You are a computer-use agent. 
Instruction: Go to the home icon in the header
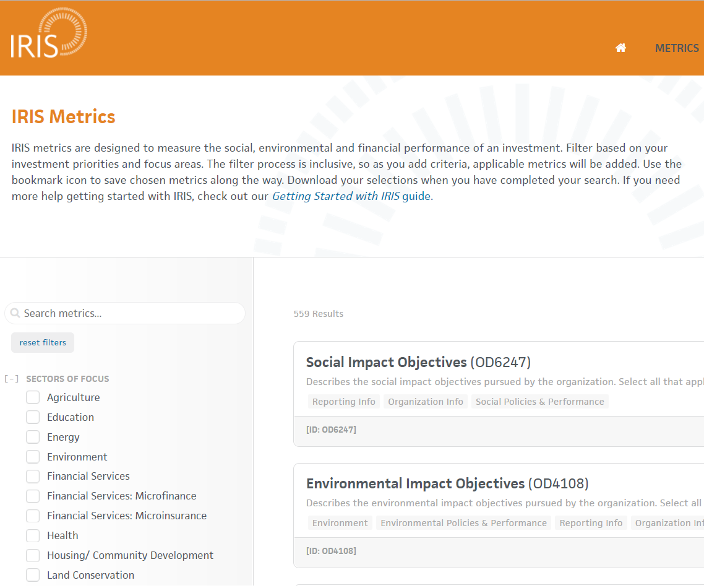[x=620, y=48]
